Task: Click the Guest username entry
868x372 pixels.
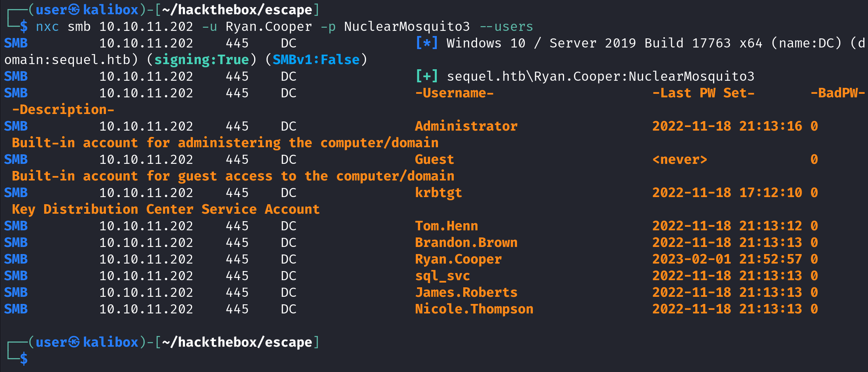Action: click(434, 159)
